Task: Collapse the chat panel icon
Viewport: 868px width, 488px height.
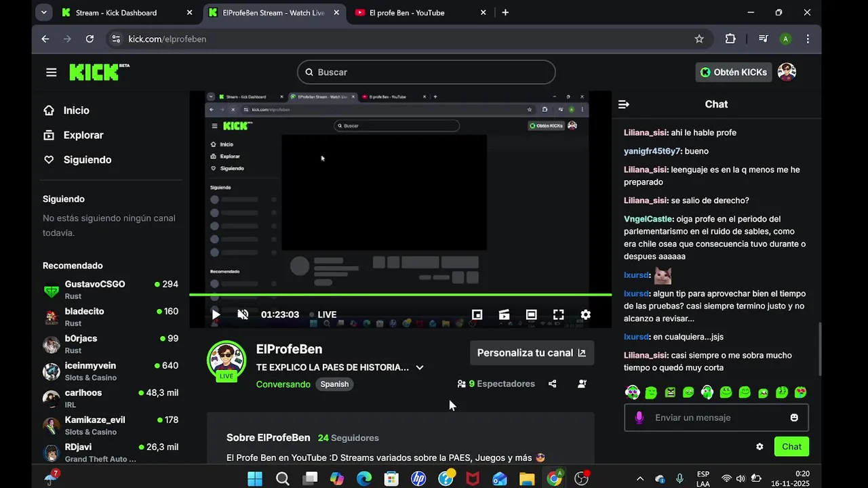Action: [624, 104]
